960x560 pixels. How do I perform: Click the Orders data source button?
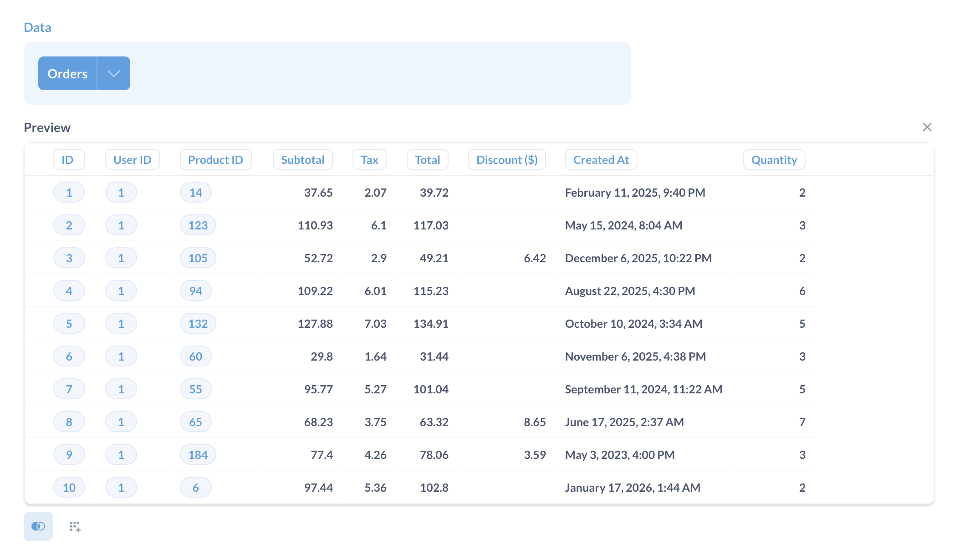pos(67,73)
